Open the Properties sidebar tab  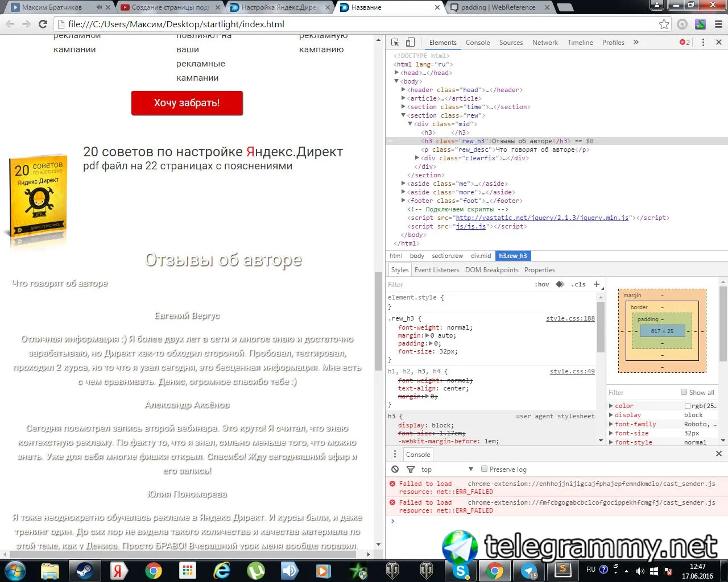539,270
